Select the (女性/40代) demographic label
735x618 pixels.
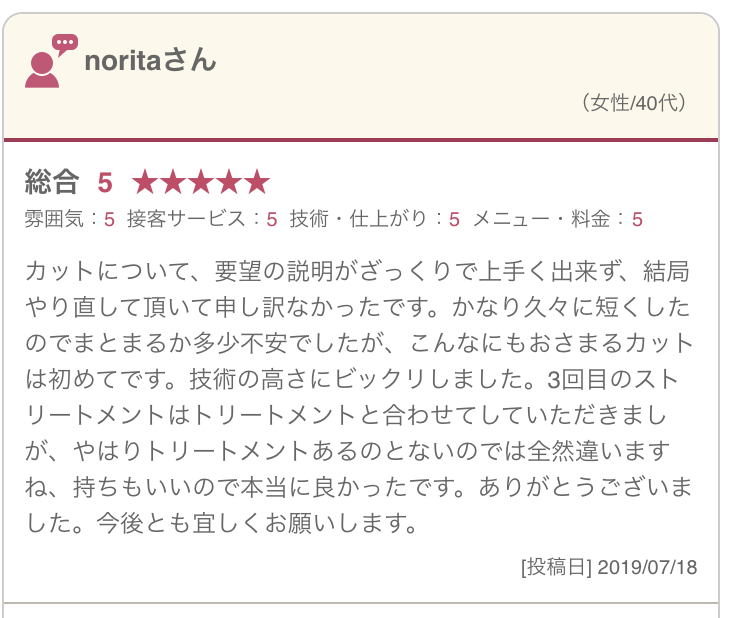pyautogui.click(x=634, y=103)
